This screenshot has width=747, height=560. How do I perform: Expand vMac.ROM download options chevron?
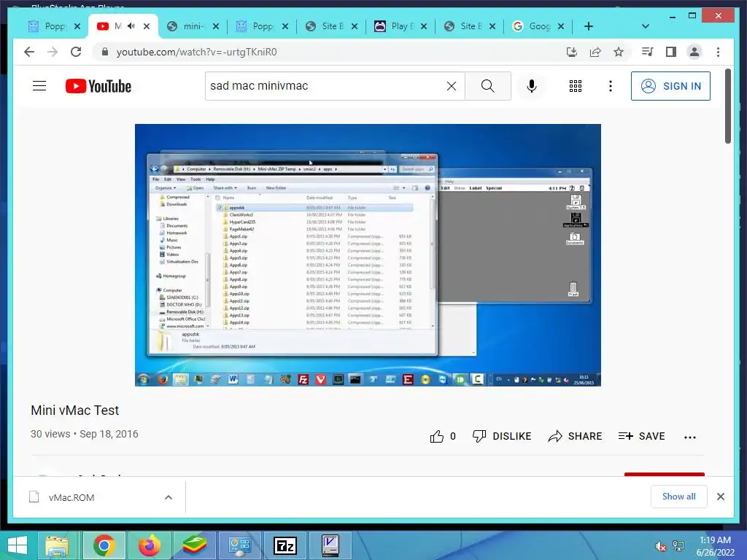169,497
